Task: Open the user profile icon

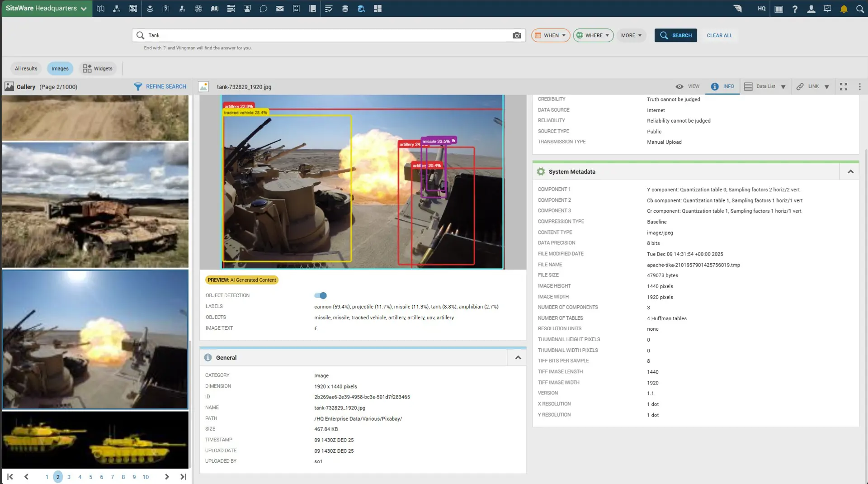Action: pyautogui.click(x=811, y=9)
